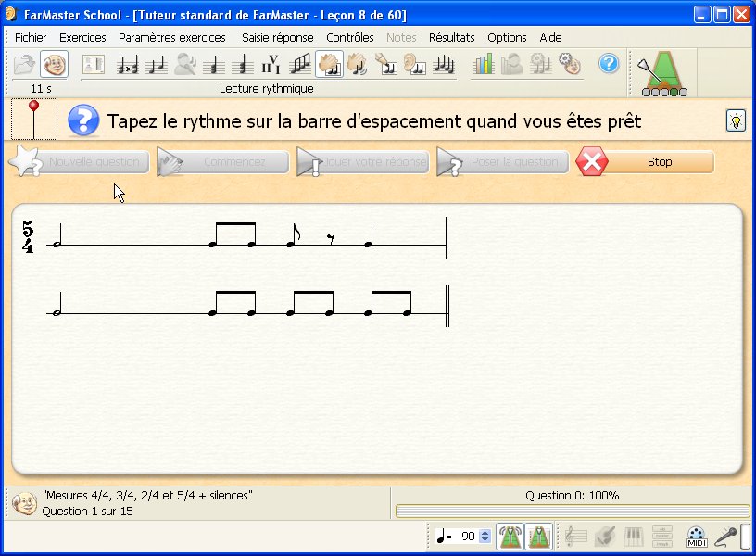Toggle the metronome sound button
The width and height of the screenshot is (756, 556).
coord(510,537)
